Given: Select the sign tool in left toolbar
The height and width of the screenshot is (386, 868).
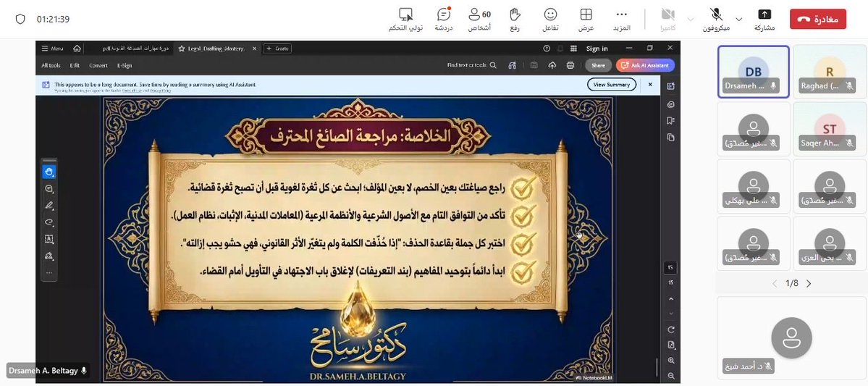Looking at the screenshot, I should click(x=49, y=256).
